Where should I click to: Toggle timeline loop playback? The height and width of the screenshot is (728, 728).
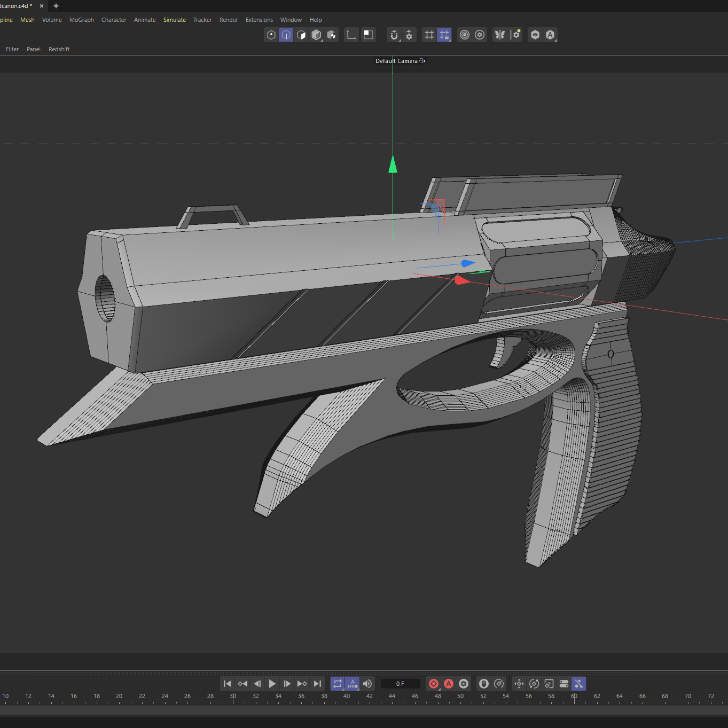(338, 684)
